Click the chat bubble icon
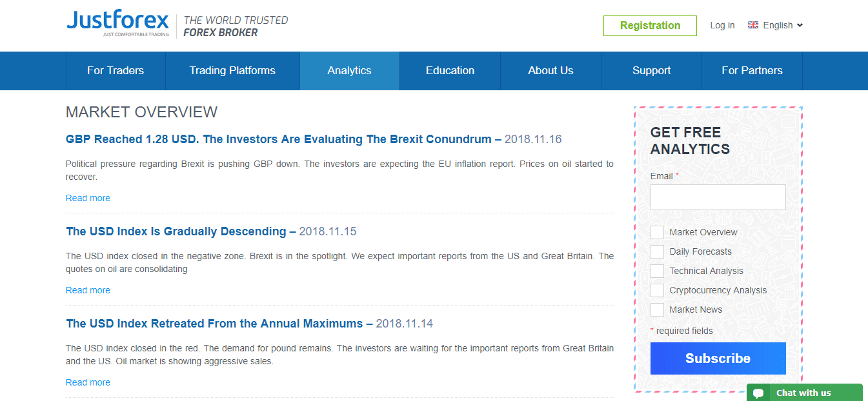 (758, 393)
